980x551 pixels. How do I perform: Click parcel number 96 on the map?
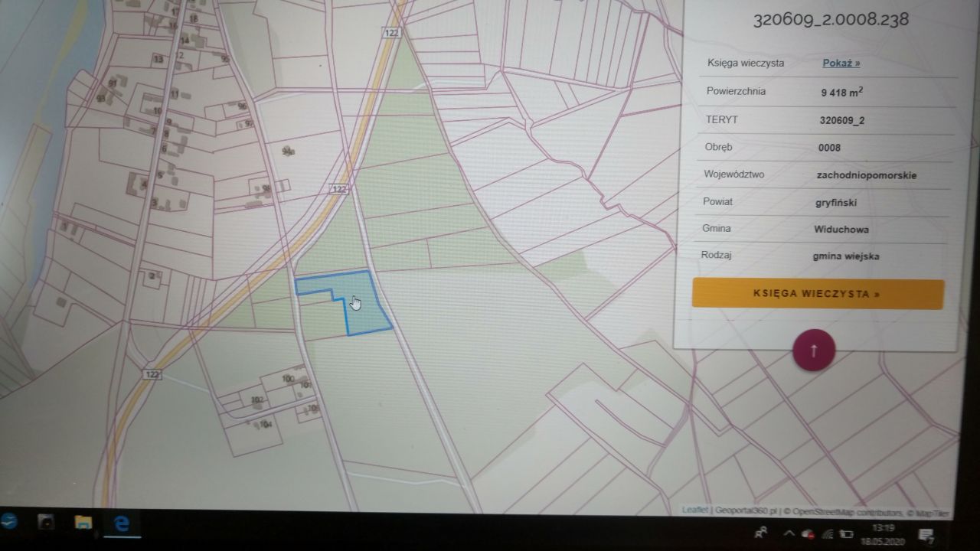(x=242, y=106)
